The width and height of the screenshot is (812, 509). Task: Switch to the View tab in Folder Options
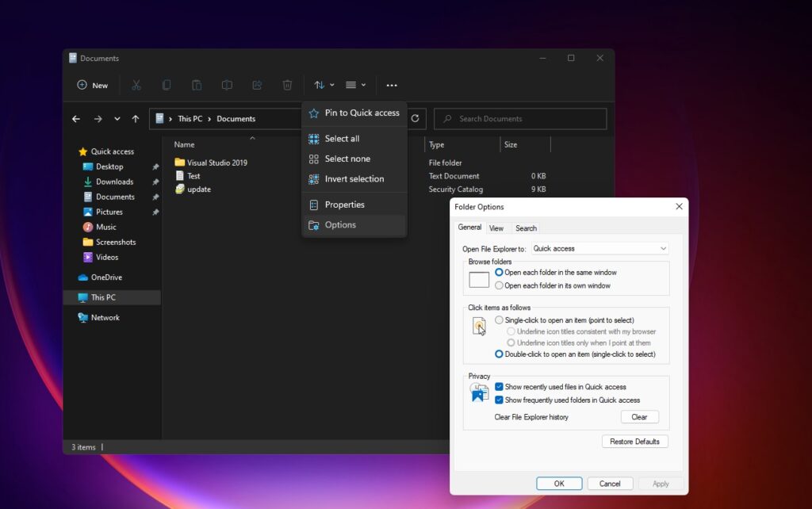click(497, 228)
